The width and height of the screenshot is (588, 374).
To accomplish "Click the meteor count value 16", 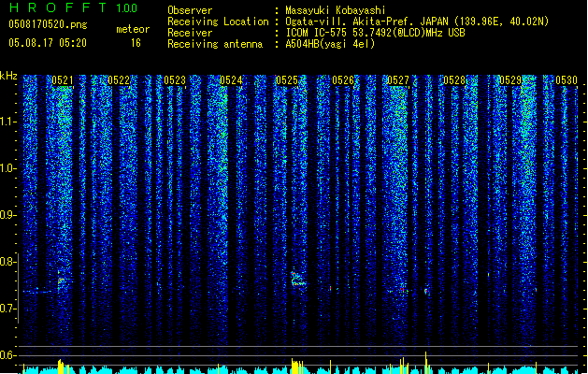I will pyautogui.click(x=136, y=43).
